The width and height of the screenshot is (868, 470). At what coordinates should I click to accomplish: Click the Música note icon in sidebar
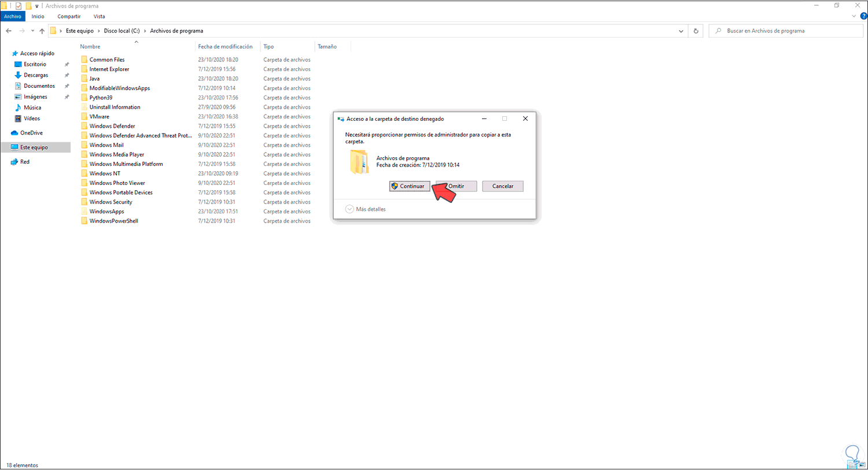pos(18,108)
